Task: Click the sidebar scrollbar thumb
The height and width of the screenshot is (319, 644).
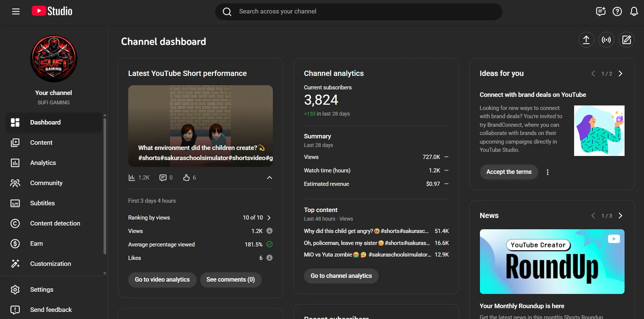Action: click(105, 186)
